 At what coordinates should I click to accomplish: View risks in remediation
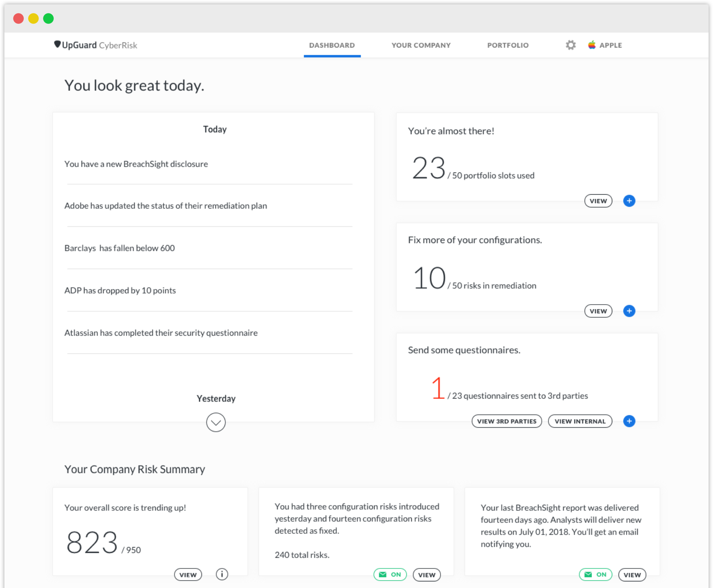[598, 311]
